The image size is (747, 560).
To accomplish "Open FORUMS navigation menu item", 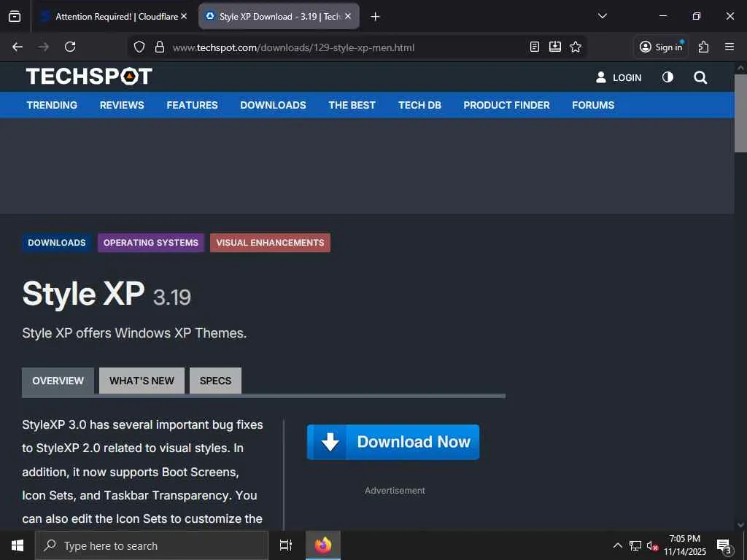I will [x=593, y=105].
